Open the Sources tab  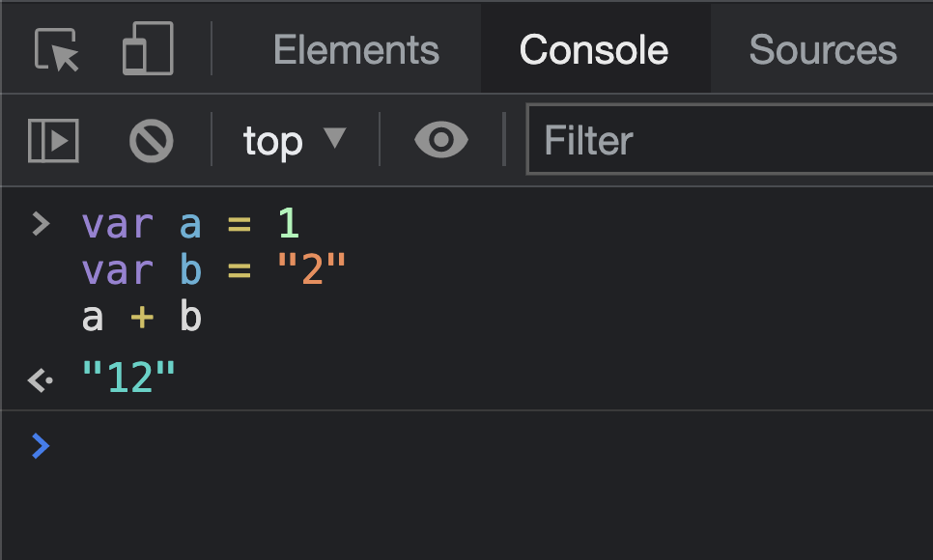pyautogui.click(x=822, y=48)
